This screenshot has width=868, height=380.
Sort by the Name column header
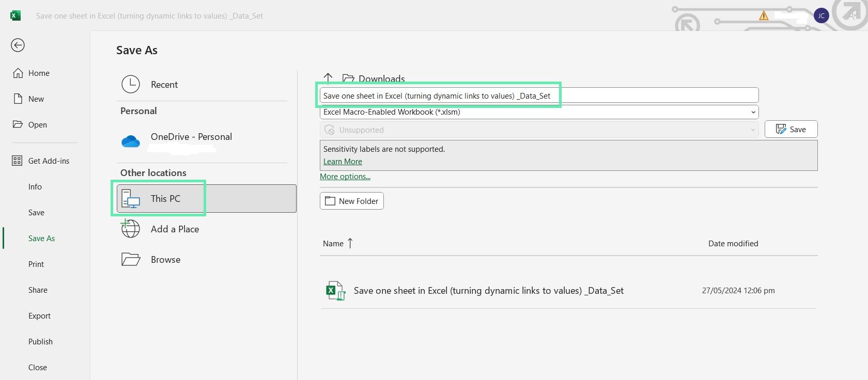point(338,244)
